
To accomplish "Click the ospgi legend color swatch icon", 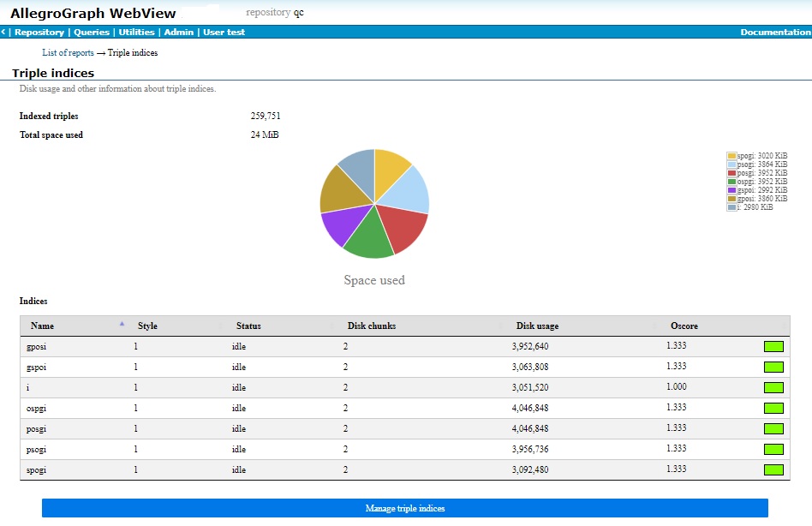I will pyautogui.click(x=731, y=181).
